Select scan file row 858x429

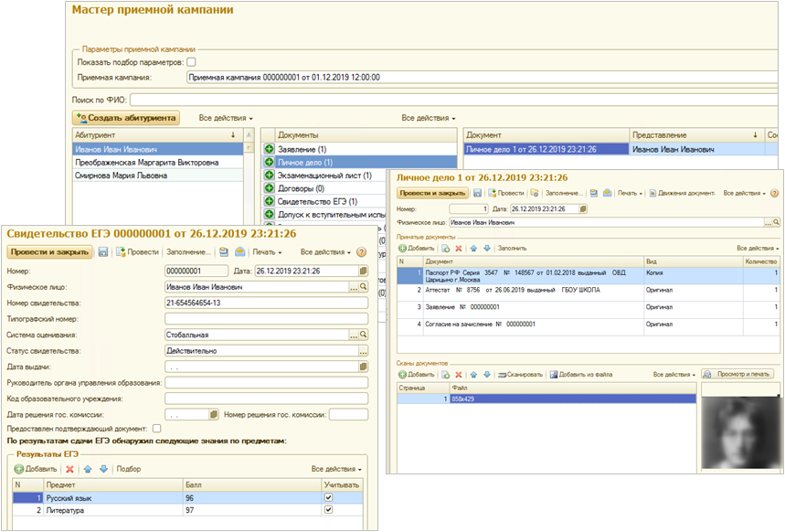click(x=546, y=399)
